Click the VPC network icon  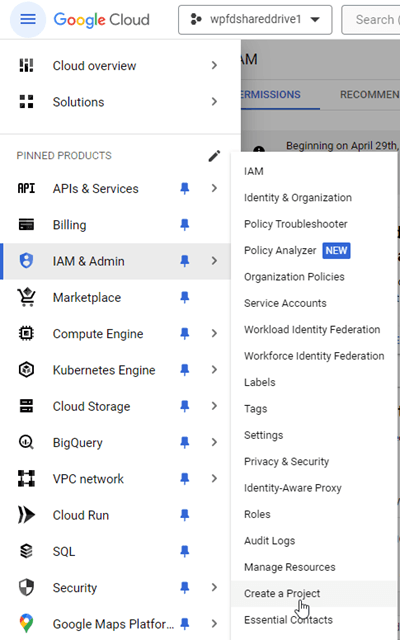[x=27, y=478]
